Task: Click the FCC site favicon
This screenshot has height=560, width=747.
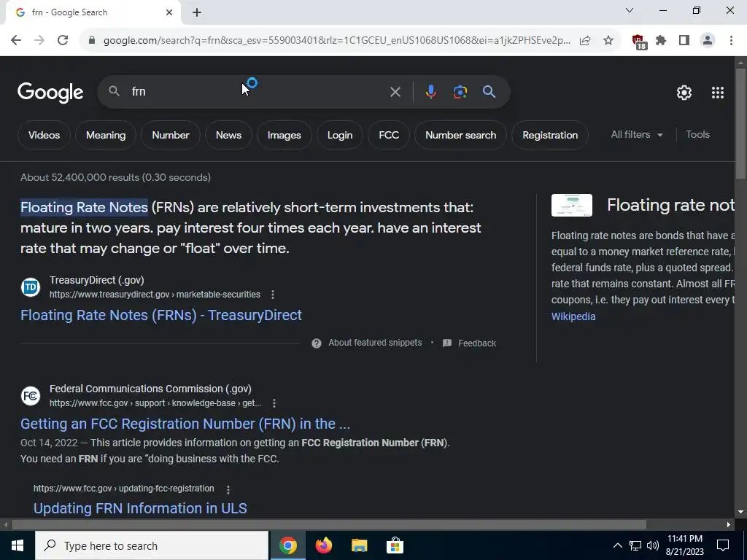Action: click(x=31, y=396)
